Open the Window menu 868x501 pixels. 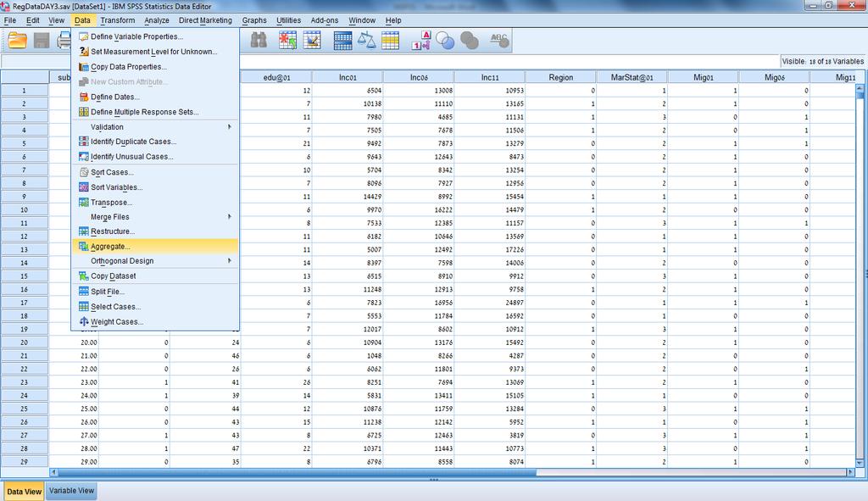pos(362,20)
